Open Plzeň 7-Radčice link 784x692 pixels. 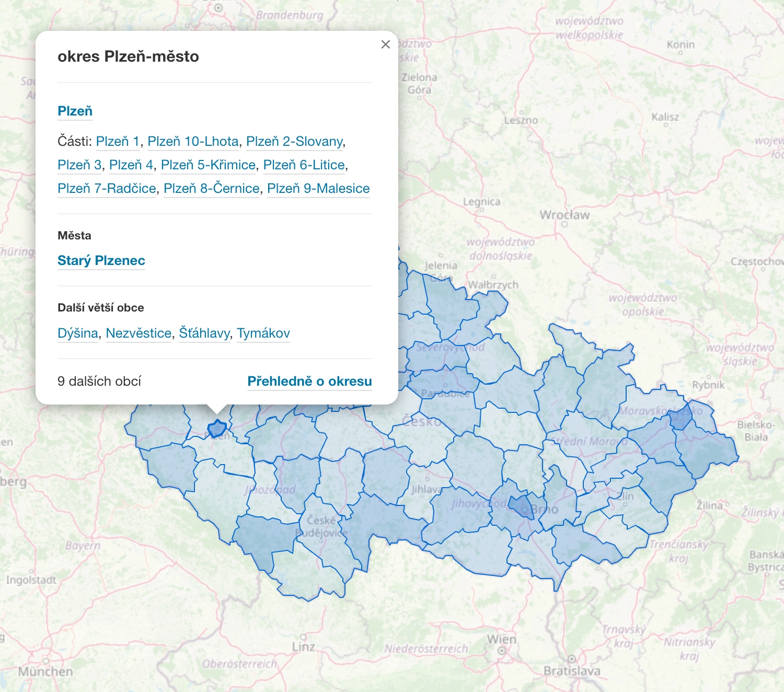click(x=107, y=189)
